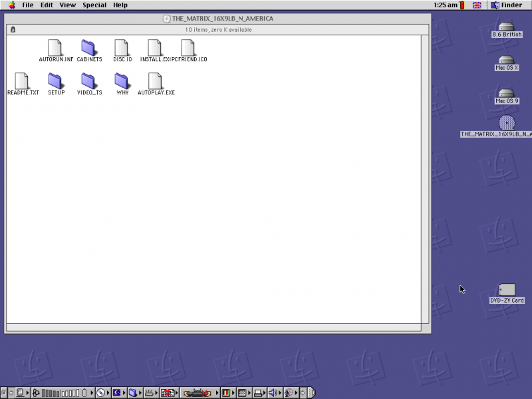Click the red battery icon in menu bar
Image resolution: width=532 pixels, height=399 pixels.
[462, 5]
